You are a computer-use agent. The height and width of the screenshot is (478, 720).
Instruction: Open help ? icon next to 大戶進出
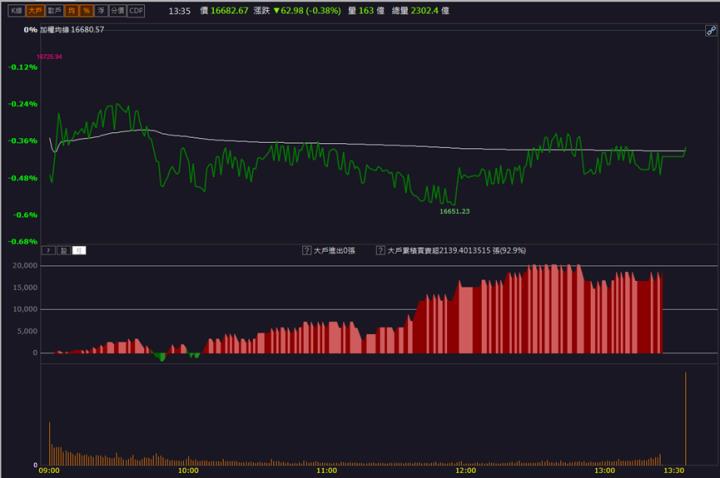[x=307, y=250]
